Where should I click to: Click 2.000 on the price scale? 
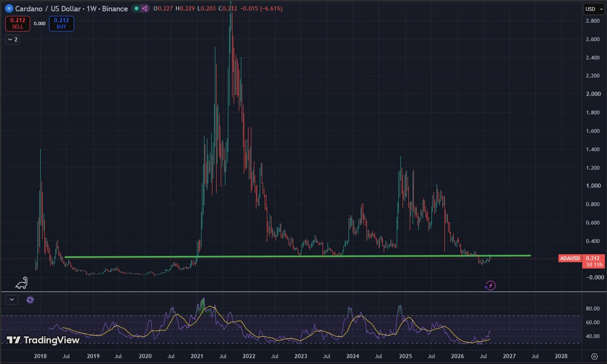[593, 94]
